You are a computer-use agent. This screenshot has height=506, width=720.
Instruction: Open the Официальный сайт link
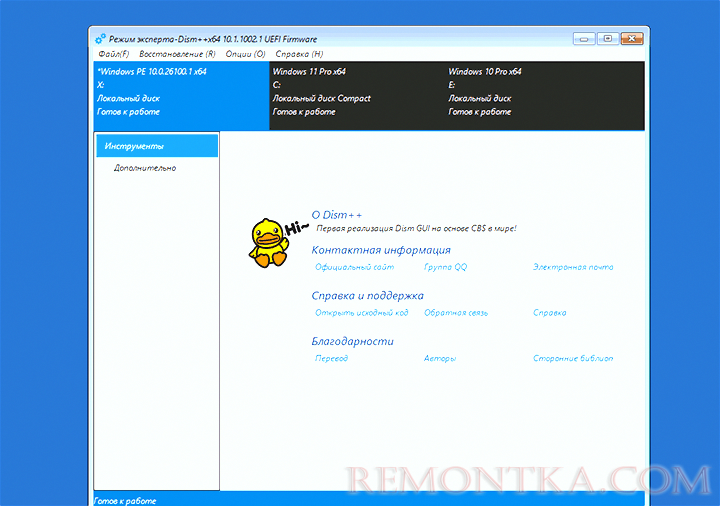point(354,267)
